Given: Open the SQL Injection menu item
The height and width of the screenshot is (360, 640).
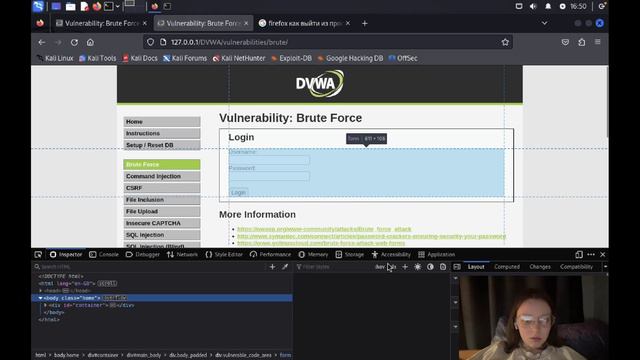Looking at the screenshot, I should [x=162, y=235].
